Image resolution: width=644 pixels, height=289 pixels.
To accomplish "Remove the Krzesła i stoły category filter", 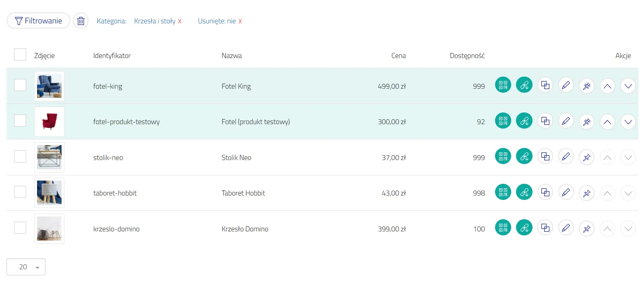I will 180,21.
